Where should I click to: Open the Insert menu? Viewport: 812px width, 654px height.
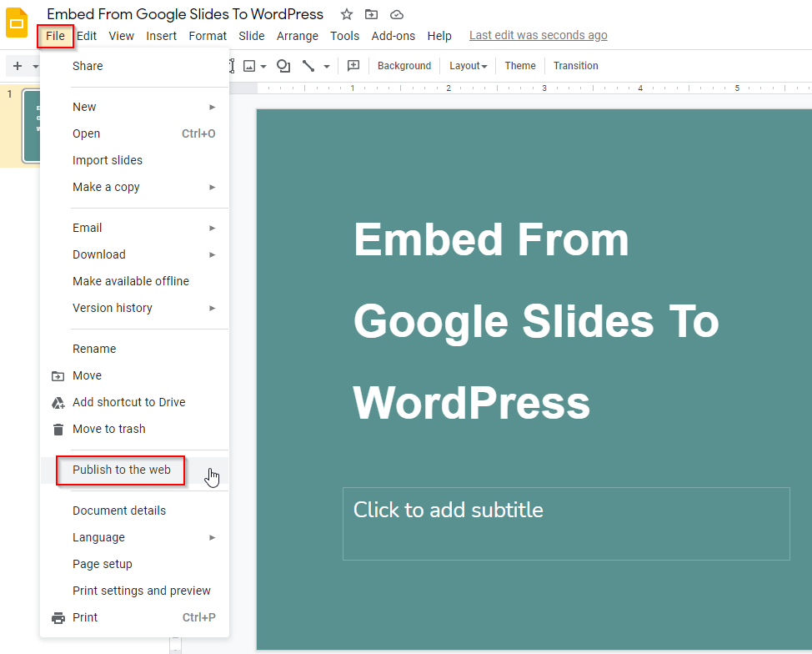(161, 36)
